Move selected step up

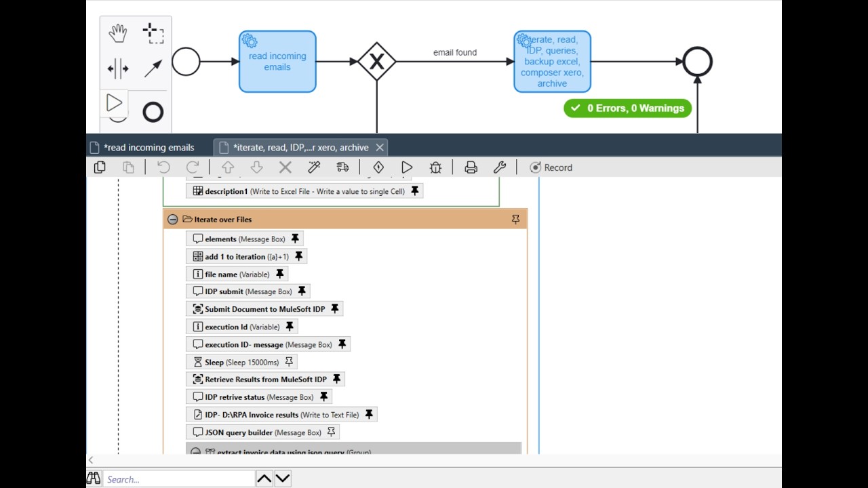[x=228, y=167]
